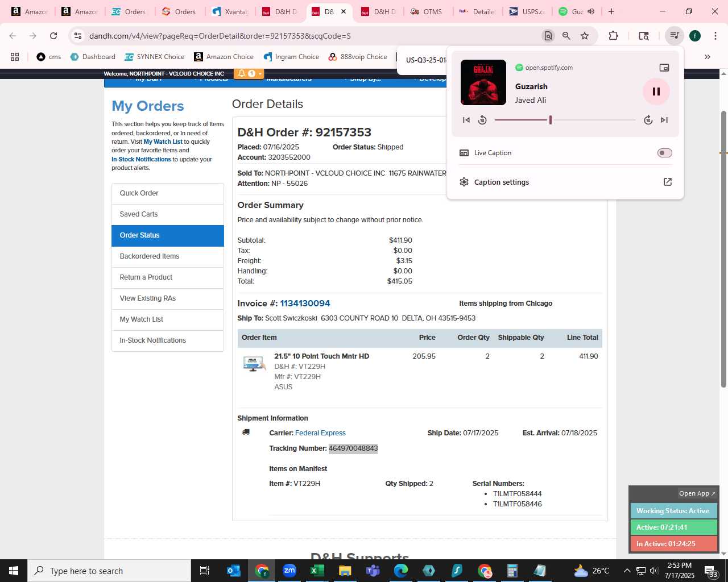The height and width of the screenshot is (582, 728).
Task: Click the site information icon in address bar
Action: [x=78, y=36]
